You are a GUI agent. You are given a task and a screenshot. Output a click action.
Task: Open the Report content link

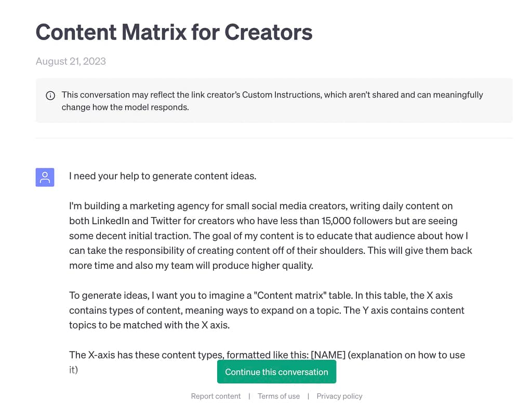pos(216,396)
